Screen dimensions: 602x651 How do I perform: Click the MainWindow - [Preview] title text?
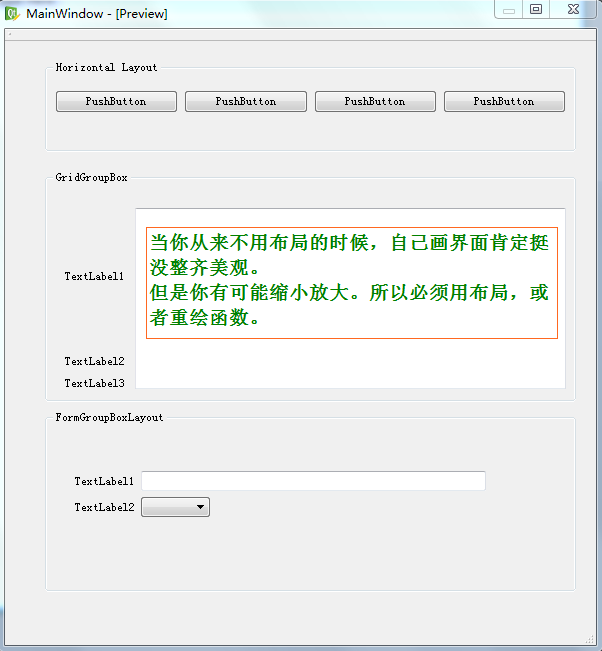tap(97, 14)
